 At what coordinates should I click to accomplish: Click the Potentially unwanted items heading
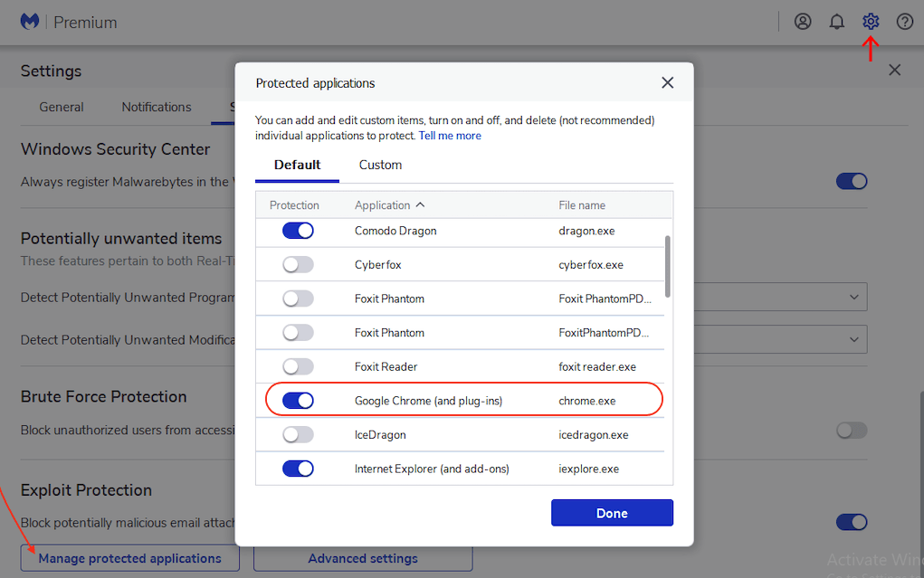[121, 239]
